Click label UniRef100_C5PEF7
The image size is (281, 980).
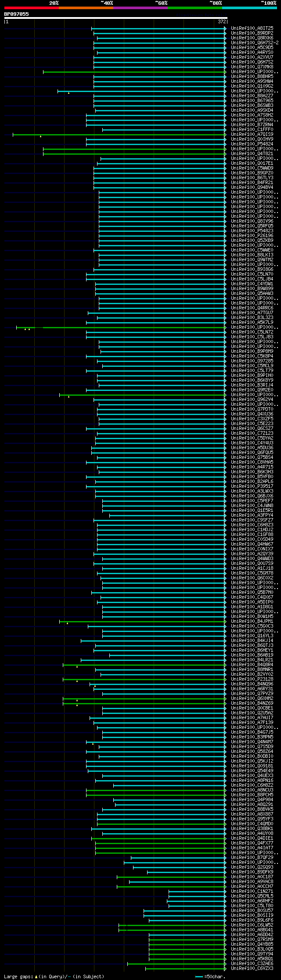click(252, 501)
